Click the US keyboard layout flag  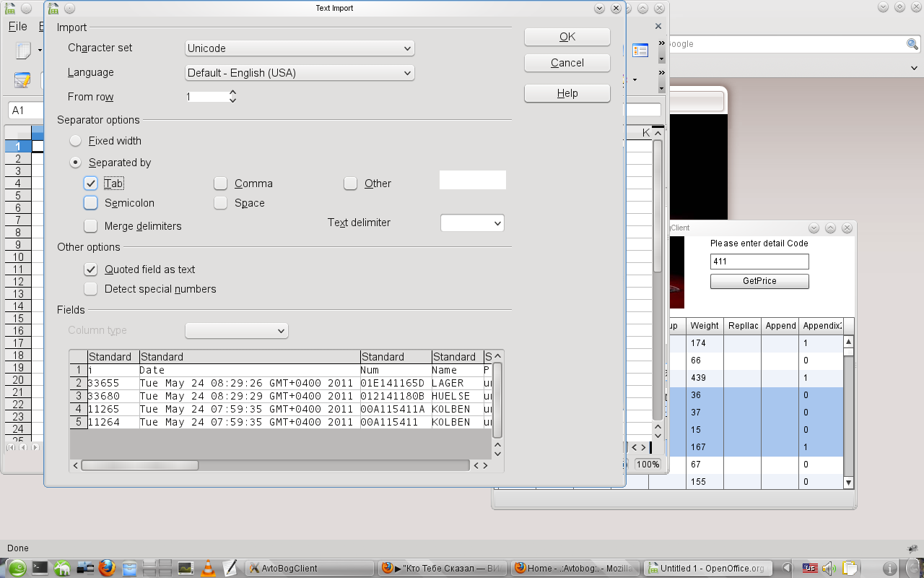click(810, 568)
